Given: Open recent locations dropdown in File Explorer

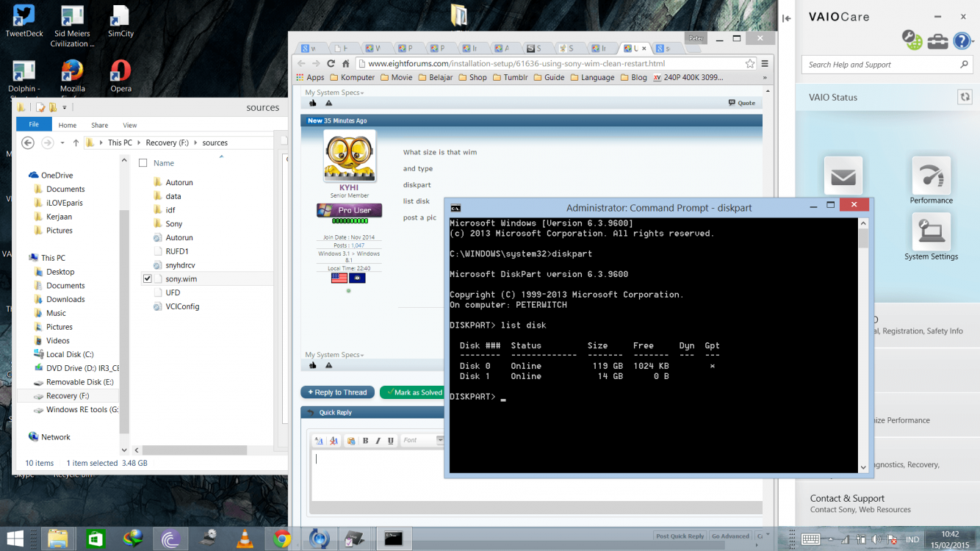Looking at the screenshot, I should [x=62, y=143].
